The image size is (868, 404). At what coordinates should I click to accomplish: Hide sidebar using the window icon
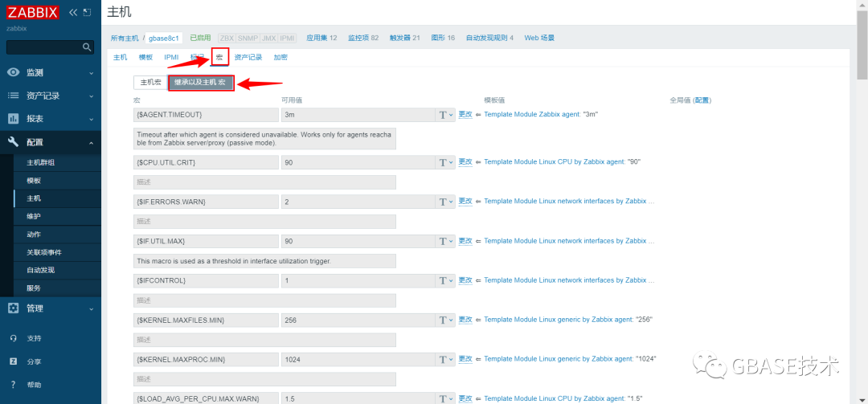point(87,13)
